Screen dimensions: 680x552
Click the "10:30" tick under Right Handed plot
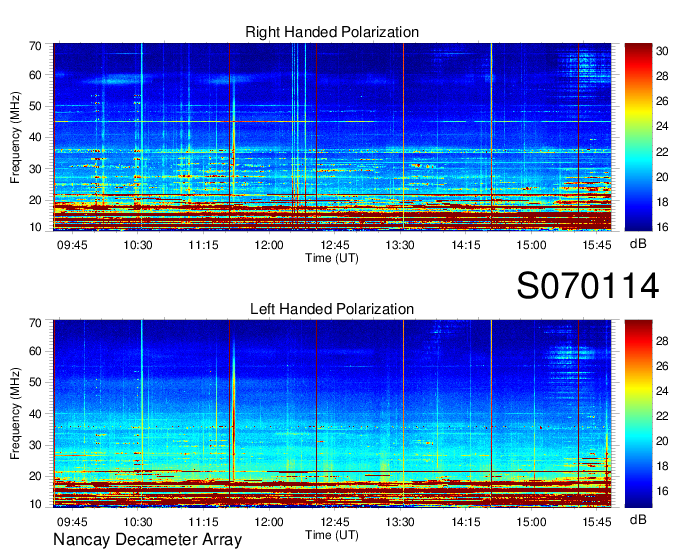click(x=138, y=245)
